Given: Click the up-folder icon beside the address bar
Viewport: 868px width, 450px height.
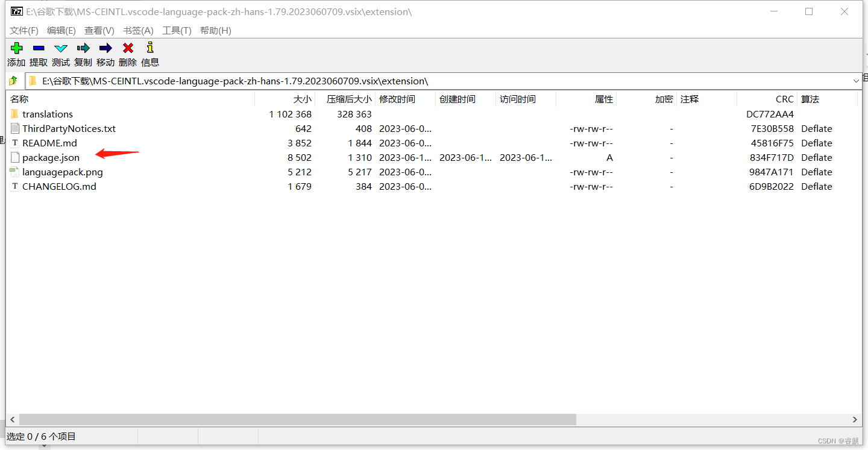Looking at the screenshot, I should click(13, 81).
